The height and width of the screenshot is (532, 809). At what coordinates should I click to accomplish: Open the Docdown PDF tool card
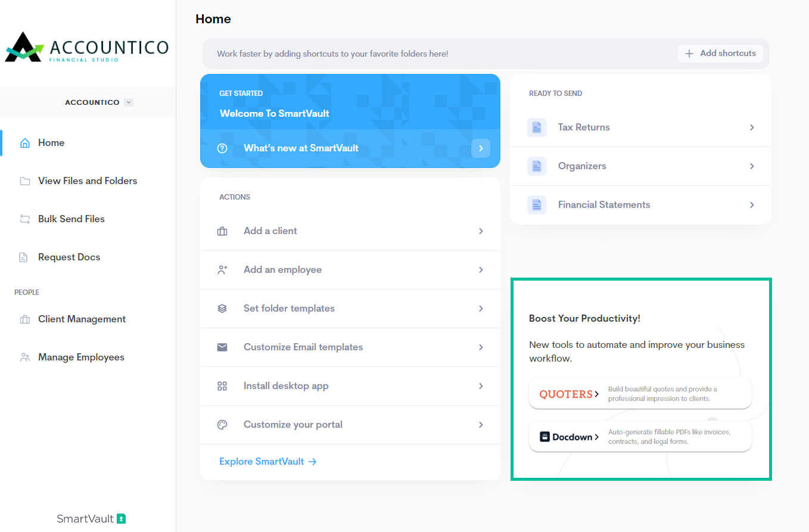click(640, 437)
